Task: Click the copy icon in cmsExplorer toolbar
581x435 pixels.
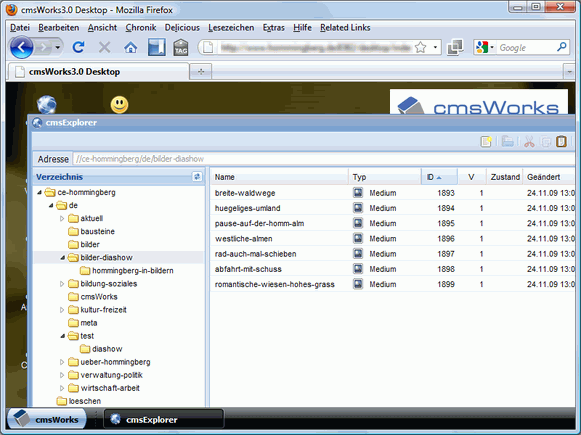Action: [x=546, y=142]
